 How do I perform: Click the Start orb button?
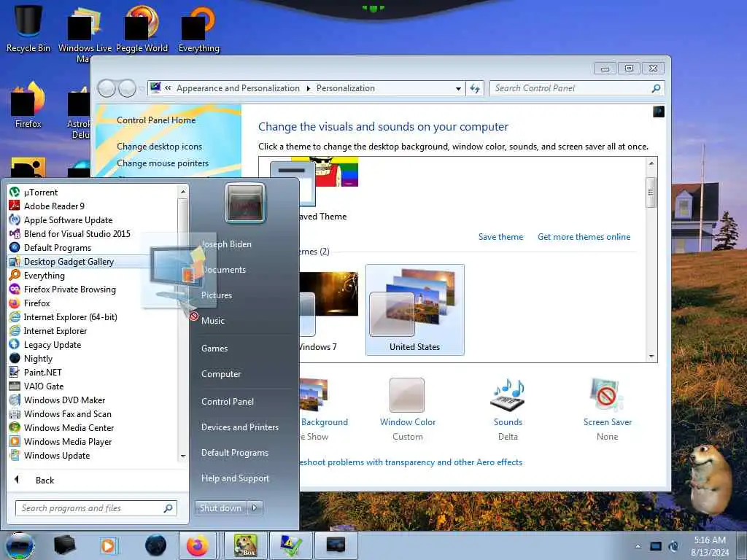coord(20,545)
